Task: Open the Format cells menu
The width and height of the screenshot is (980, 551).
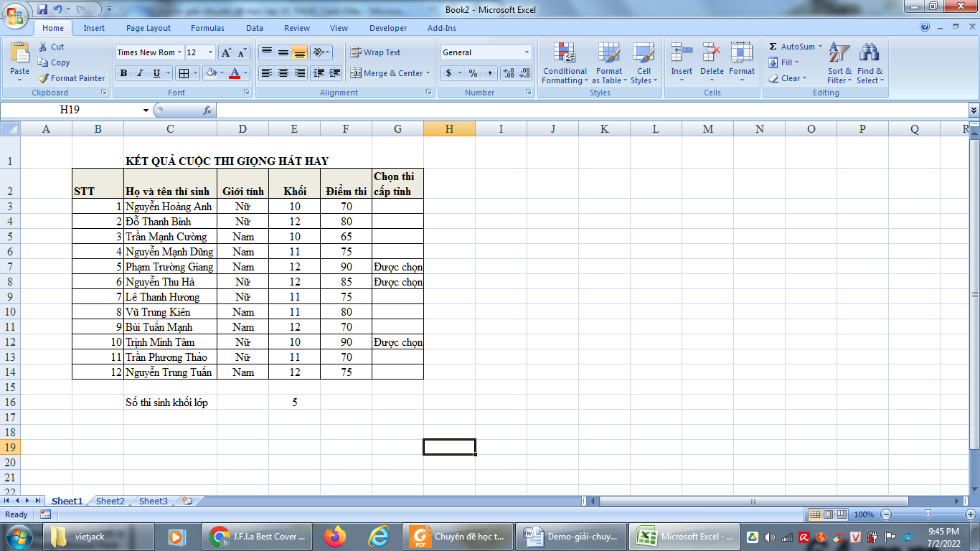Action: pyautogui.click(x=742, y=63)
